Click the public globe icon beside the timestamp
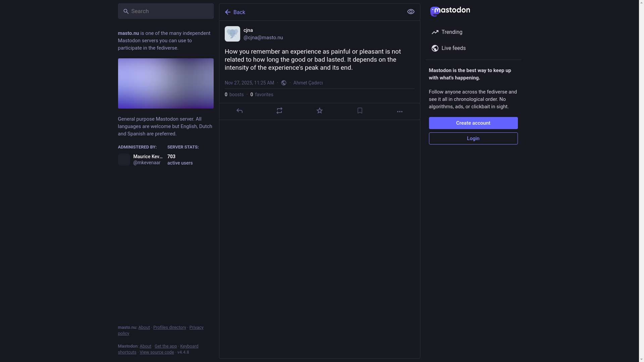 point(284,83)
